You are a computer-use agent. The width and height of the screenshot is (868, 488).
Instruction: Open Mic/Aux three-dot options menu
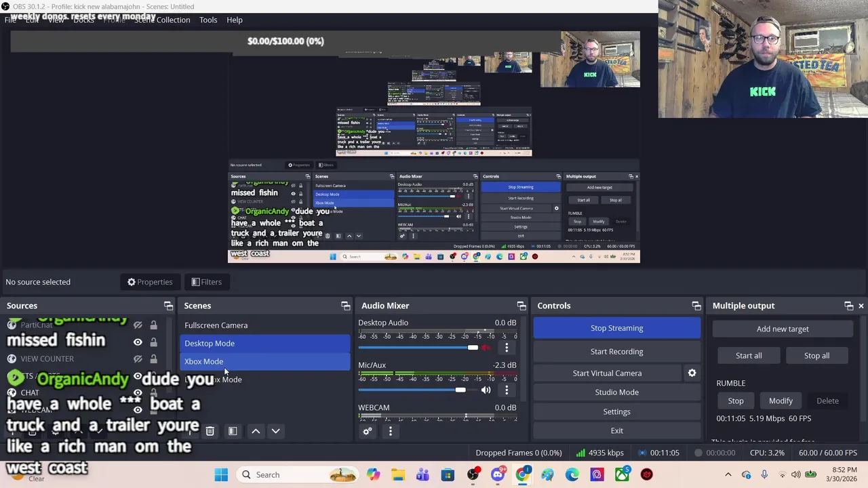pyautogui.click(x=507, y=390)
